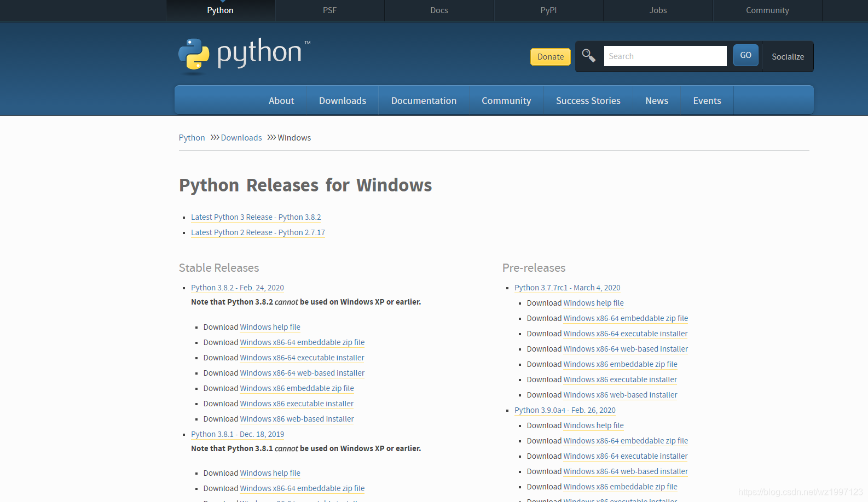Select the Community top tab
Viewport: 868px width, 502px height.
[x=767, y=10]
